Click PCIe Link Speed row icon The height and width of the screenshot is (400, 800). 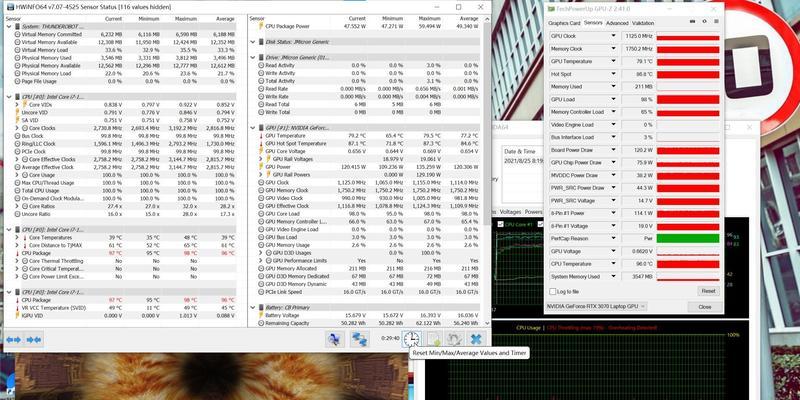click(x=261, y=292)
